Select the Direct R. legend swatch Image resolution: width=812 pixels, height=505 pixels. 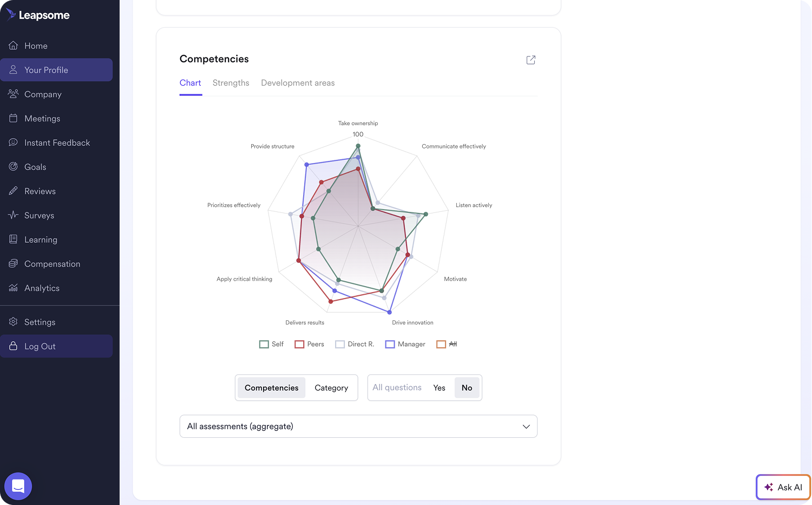(x=340, y=344)
